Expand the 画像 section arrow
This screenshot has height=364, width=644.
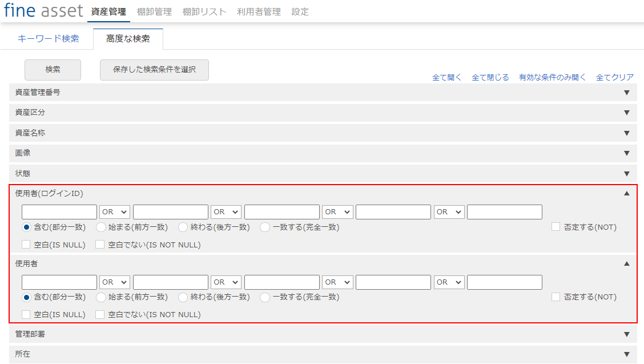tap(626, 153)
